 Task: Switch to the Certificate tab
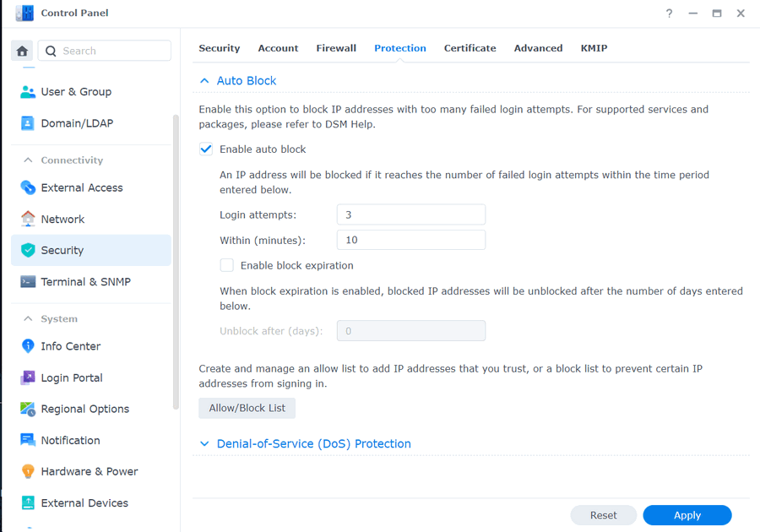470,48
